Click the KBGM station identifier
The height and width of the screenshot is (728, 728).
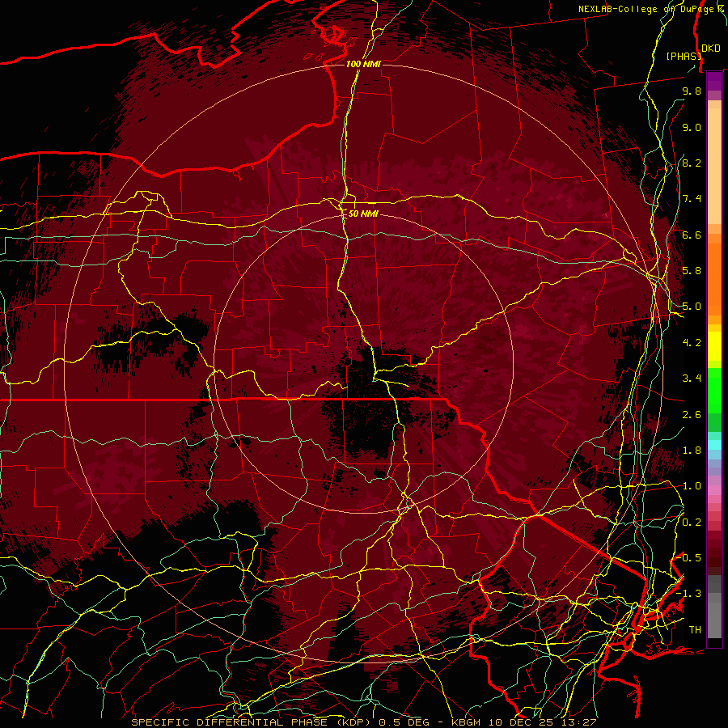coord(464,722)
